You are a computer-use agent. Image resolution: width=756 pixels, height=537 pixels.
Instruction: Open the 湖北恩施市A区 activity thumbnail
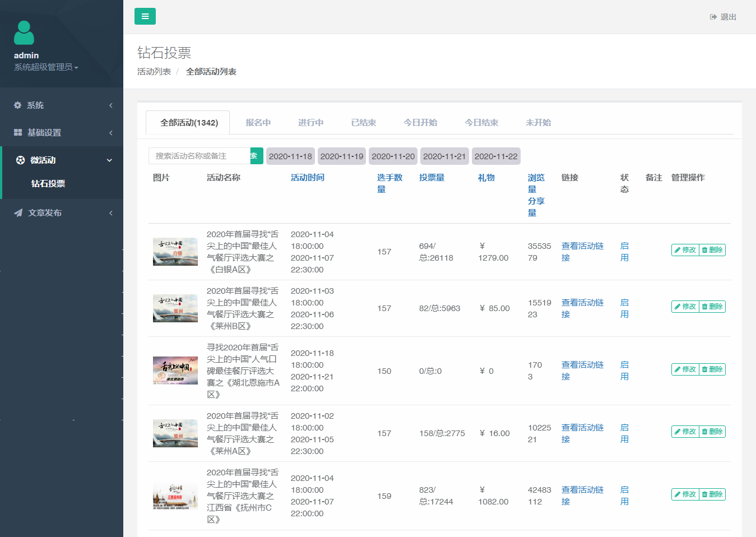pyautogui.click(x=175, y=371)
